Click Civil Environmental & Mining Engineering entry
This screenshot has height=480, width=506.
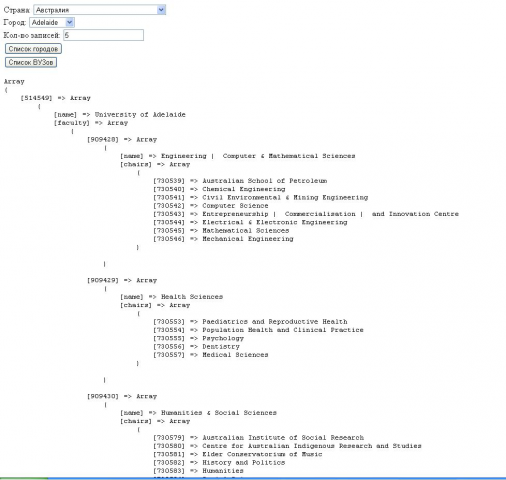[x=261, y=197]
